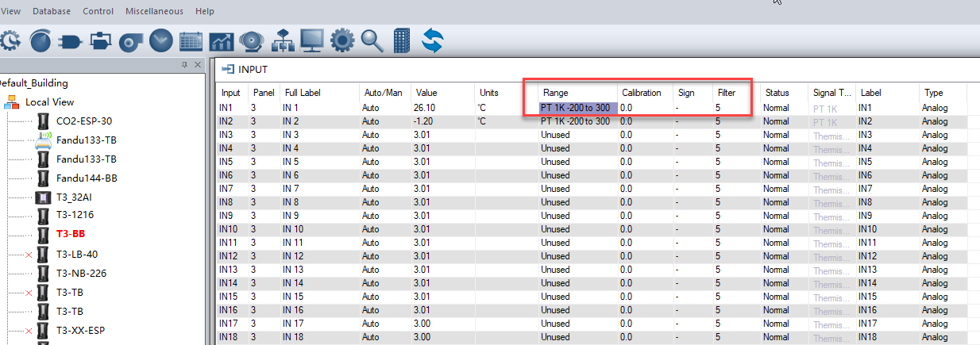Image resolution: width=980 pixels, height=345 pixels.
Task: Select CO2-ESP-30 device in tree
Action: tap(84, 121)
